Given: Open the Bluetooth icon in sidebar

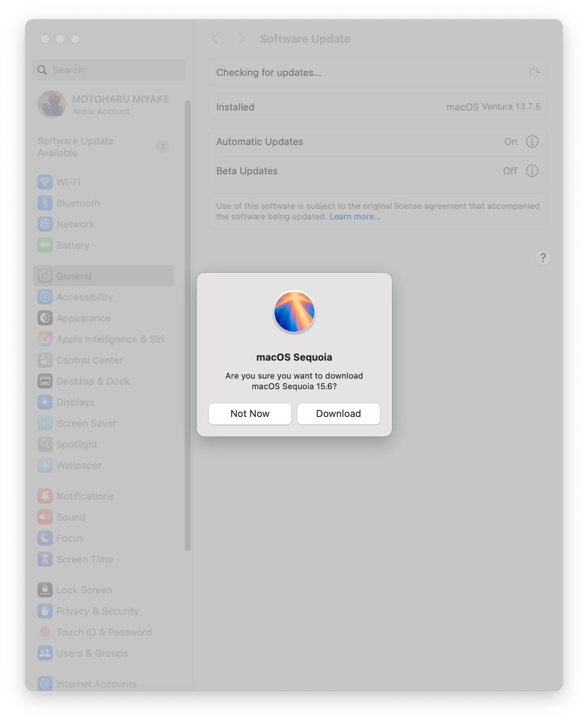Looking at the screenshot, I should pyautogui.click(x=45, y=203).
